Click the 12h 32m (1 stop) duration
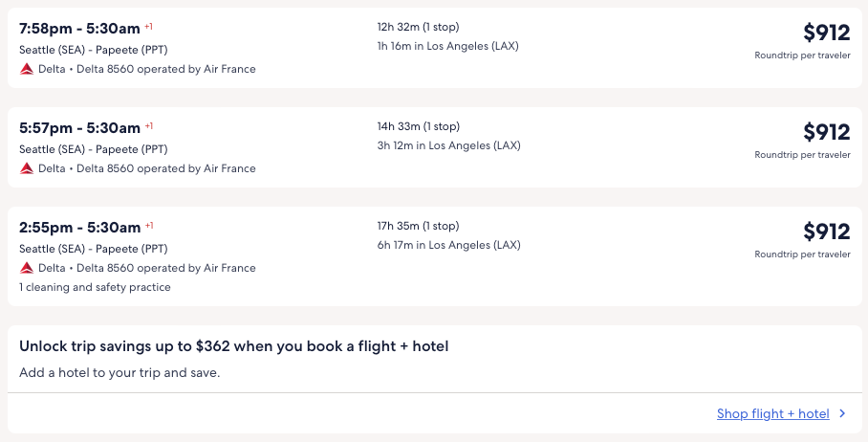Image resolution: width=868 pixels, height=442 pixels. [x=418, y=27]
